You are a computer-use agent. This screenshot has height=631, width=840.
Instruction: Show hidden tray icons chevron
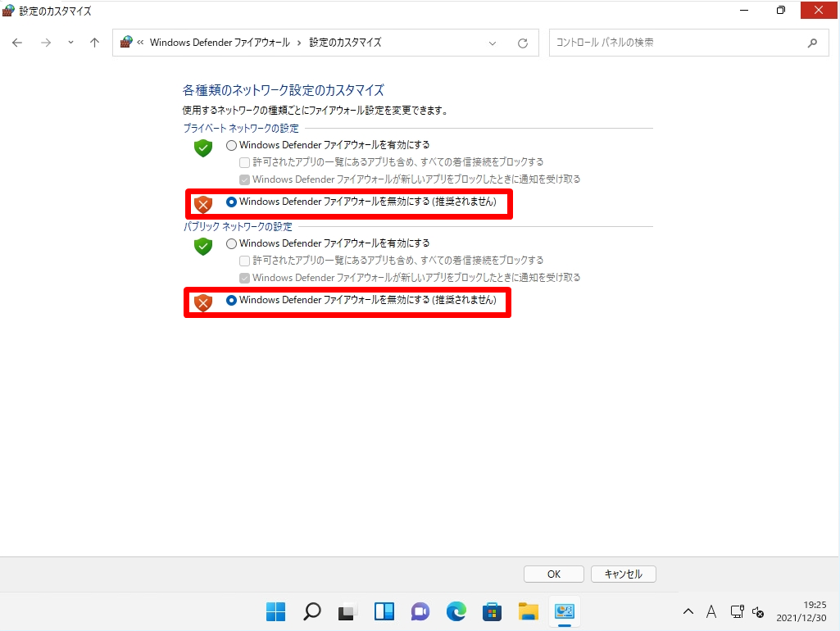pos(688,611)
